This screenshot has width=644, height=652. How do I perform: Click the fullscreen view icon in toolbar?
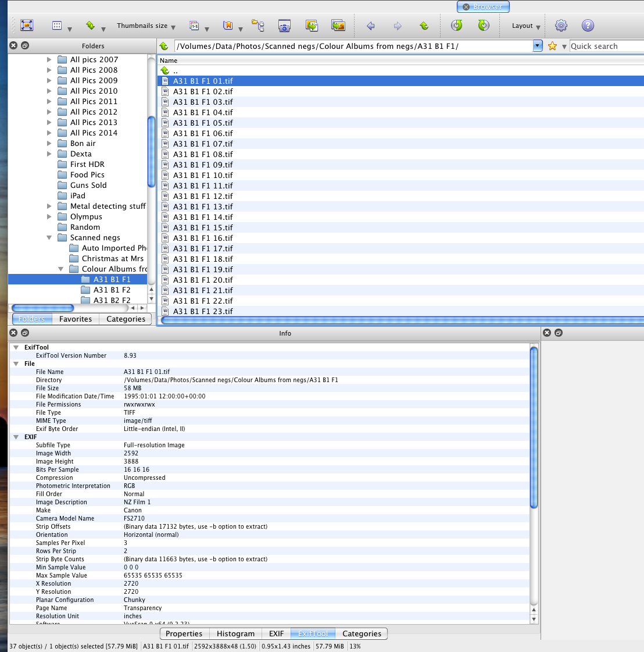pos(27,26)
